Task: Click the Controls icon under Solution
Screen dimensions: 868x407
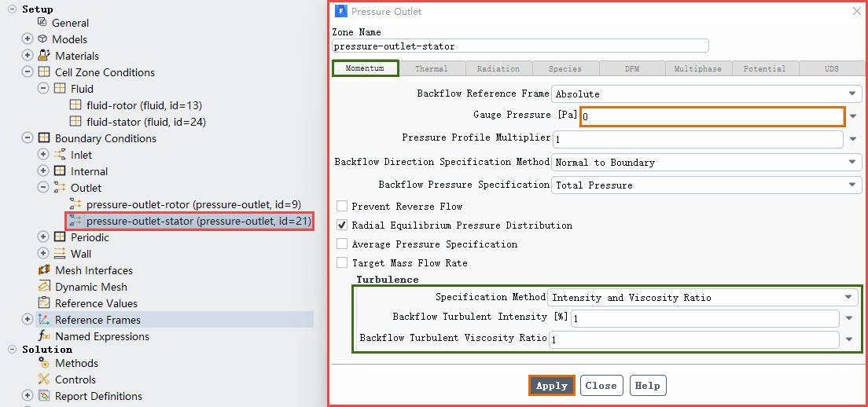Action: coord(44,379)
